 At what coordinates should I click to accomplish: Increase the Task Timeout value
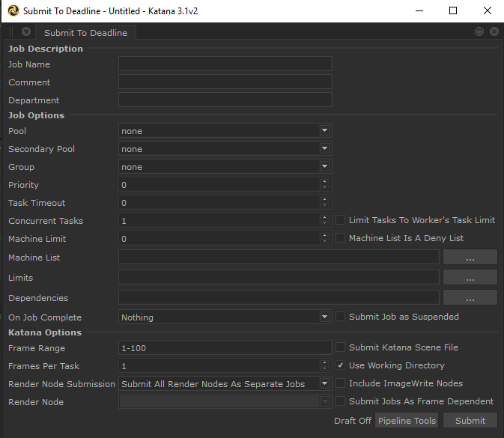coord(325,200)
